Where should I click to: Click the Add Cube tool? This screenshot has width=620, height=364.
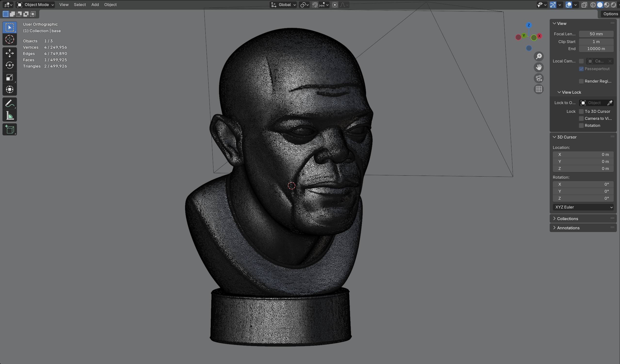point(10,130)
